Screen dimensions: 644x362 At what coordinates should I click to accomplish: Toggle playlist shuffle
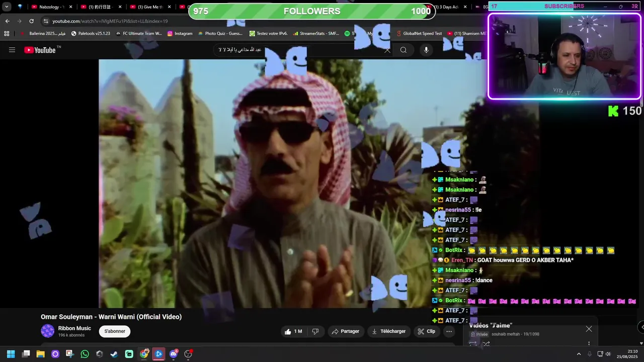(486, 344)
